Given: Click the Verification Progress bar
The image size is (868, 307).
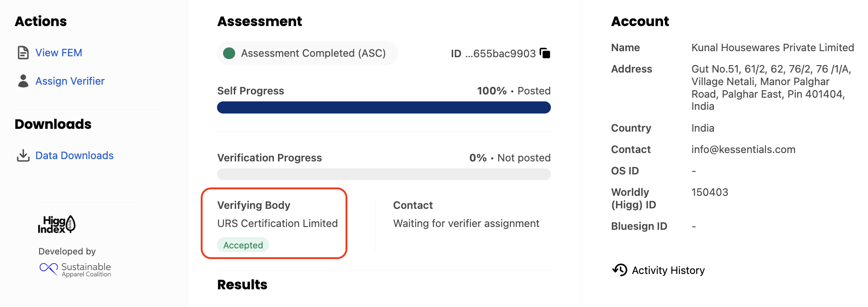Looking at the screenshot, I should pyautogui.click(x=384, y=174).
